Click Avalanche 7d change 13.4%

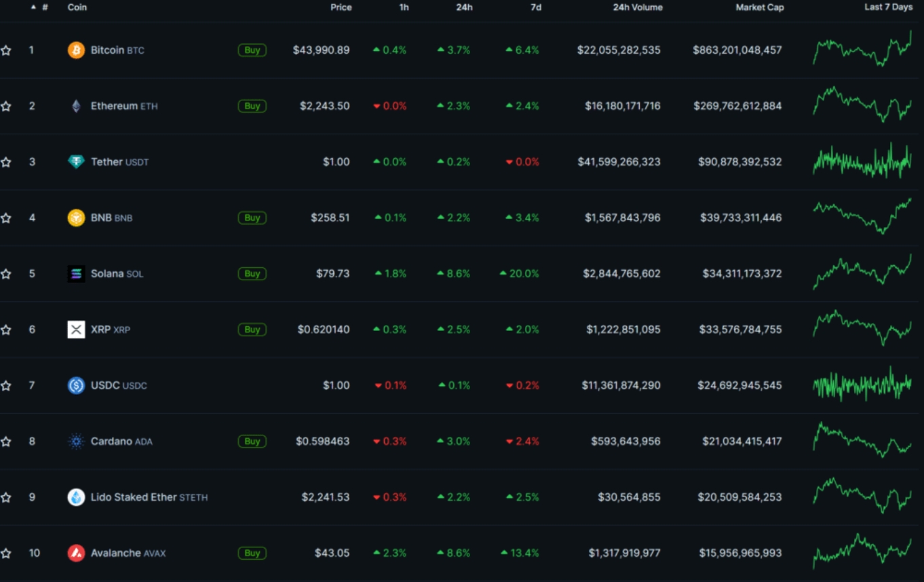point(520,553)
